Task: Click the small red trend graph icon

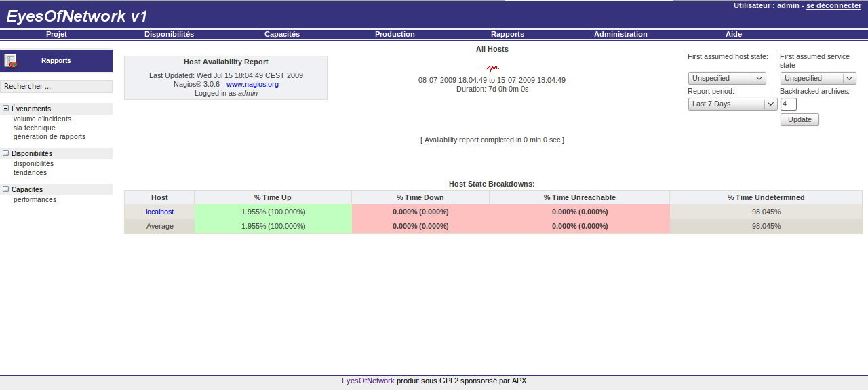Action: [492, 68]
